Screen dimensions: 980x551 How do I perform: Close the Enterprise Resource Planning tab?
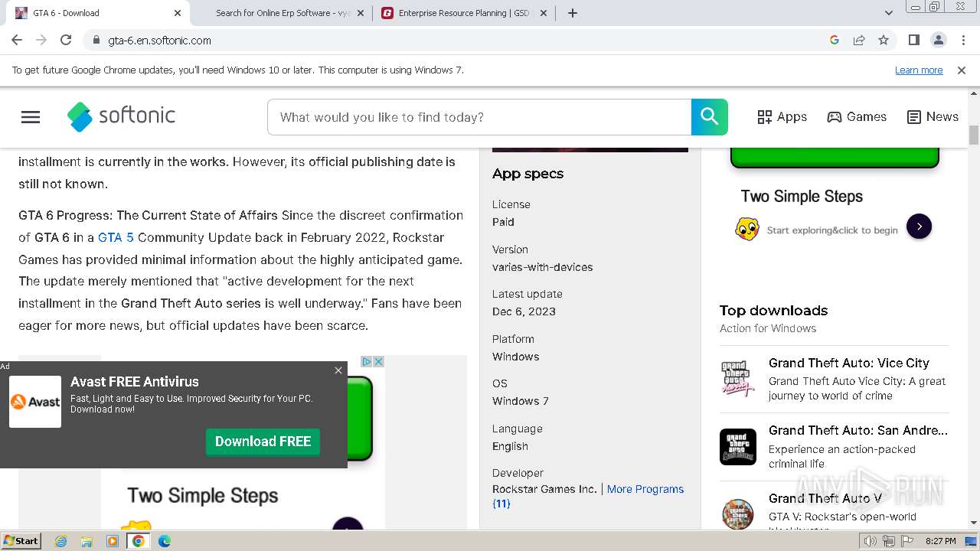(x=544, y=13)
